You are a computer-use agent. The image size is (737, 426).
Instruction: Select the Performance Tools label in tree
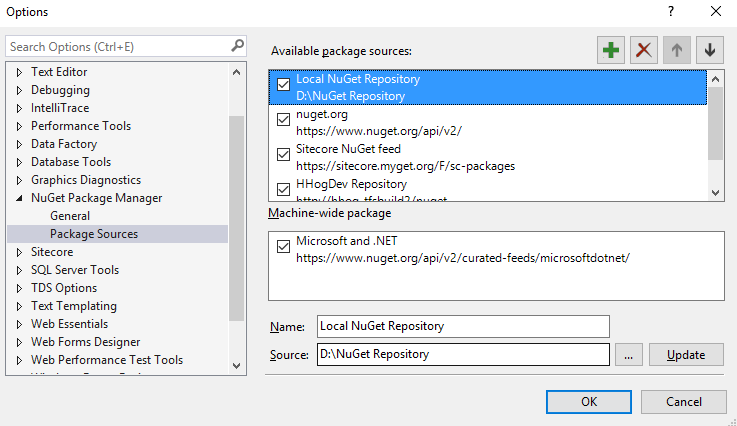click(x=81, y=126)
